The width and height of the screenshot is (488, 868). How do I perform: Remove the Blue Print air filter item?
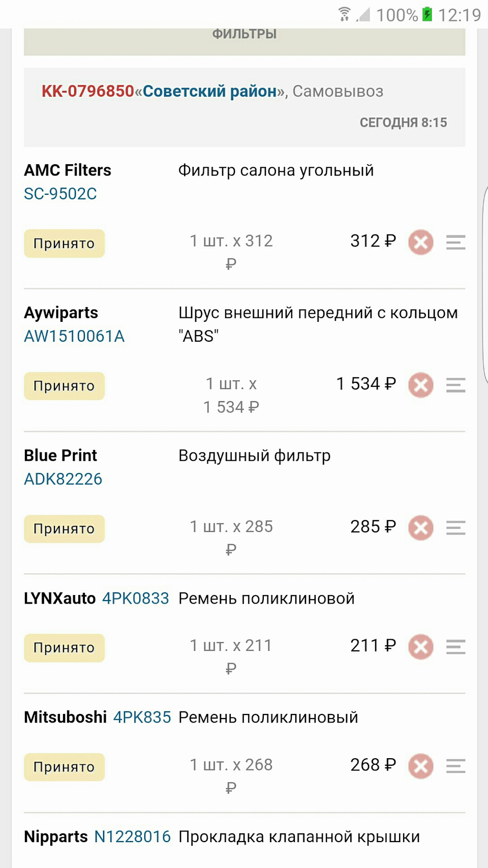[421, 528]
